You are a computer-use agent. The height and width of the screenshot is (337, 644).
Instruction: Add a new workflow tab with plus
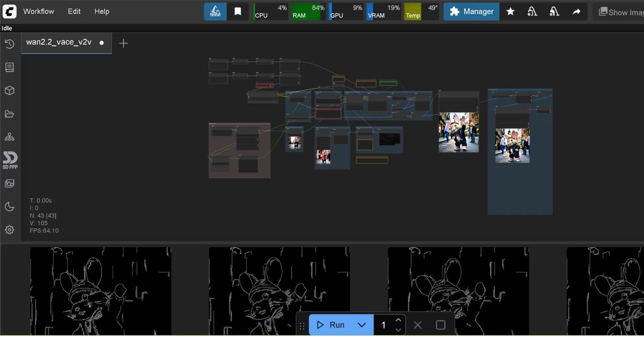point(123,43)
